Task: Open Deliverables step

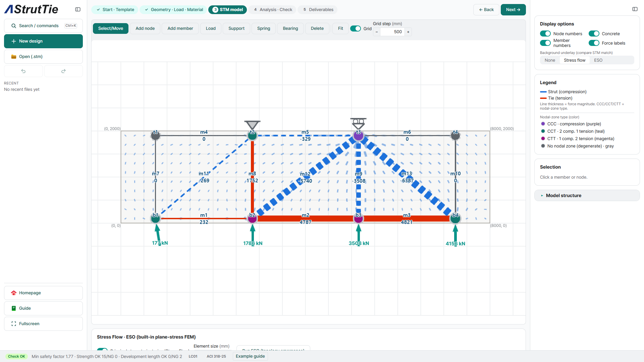Action: point(318,10)
